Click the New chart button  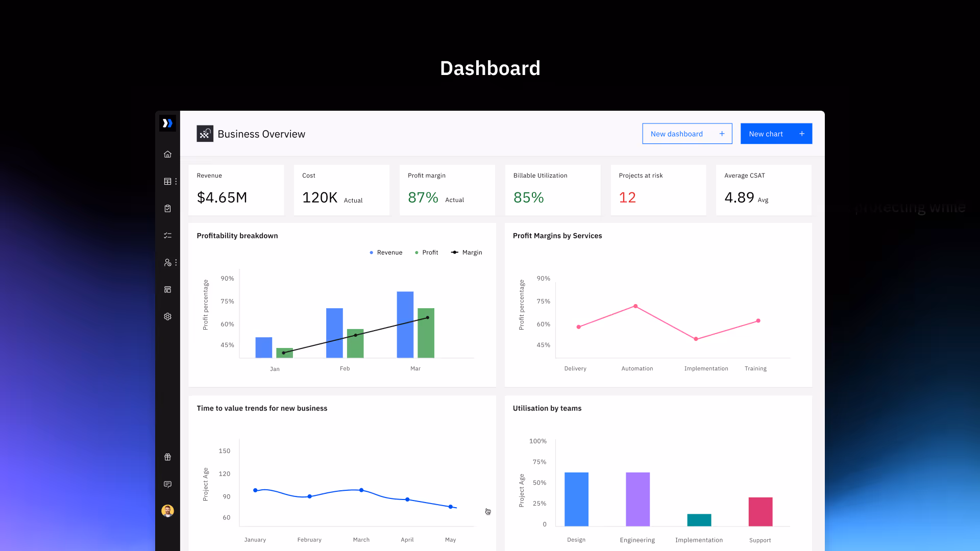coord(776,134)
